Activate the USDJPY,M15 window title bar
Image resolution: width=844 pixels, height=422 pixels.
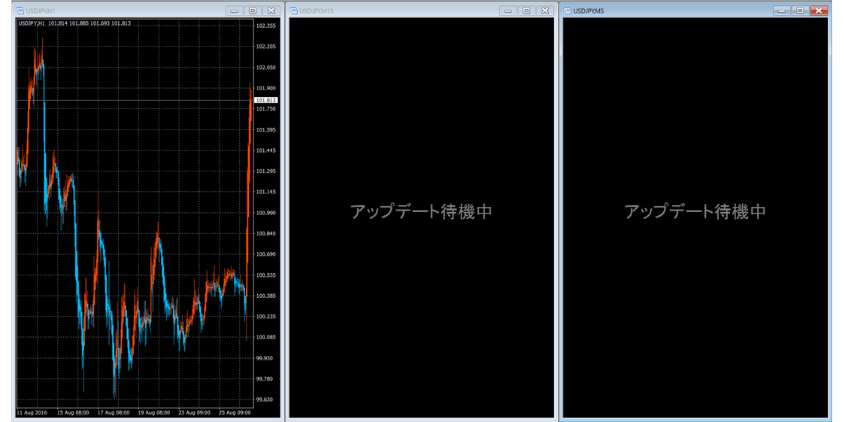coord(400,10)
